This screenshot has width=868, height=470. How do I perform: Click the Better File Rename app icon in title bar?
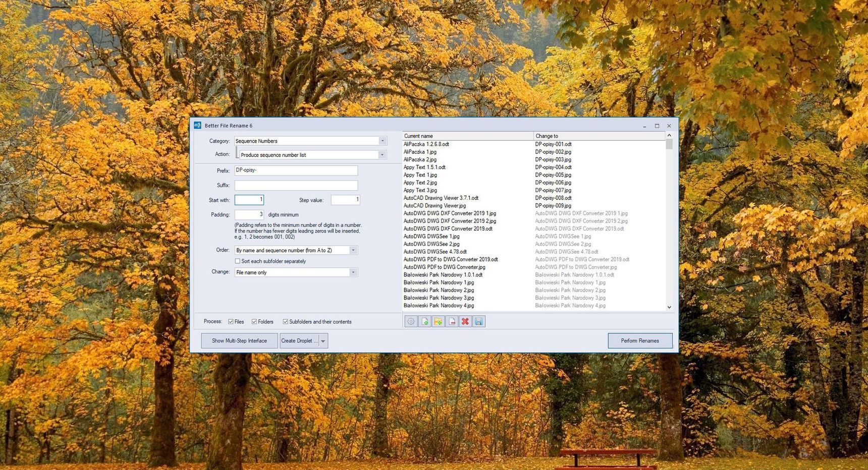pyautogui.click(x=198, y=125)
